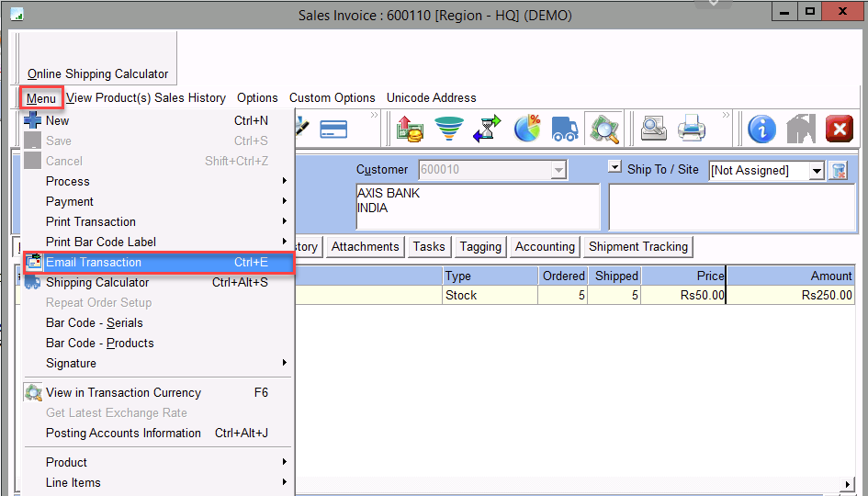Click the Online Shipping Calculator button

(x=98, y=60)
